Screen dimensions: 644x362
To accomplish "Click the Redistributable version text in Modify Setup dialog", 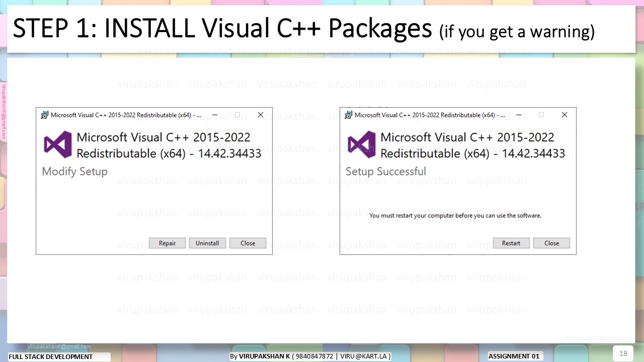I will pos(169,145).
